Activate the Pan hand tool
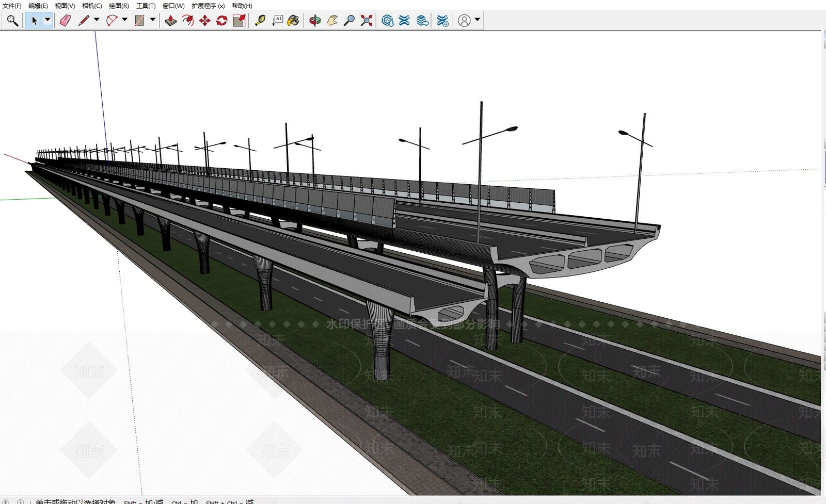Screen dimensions: 826x504 [x=332, y=21]
